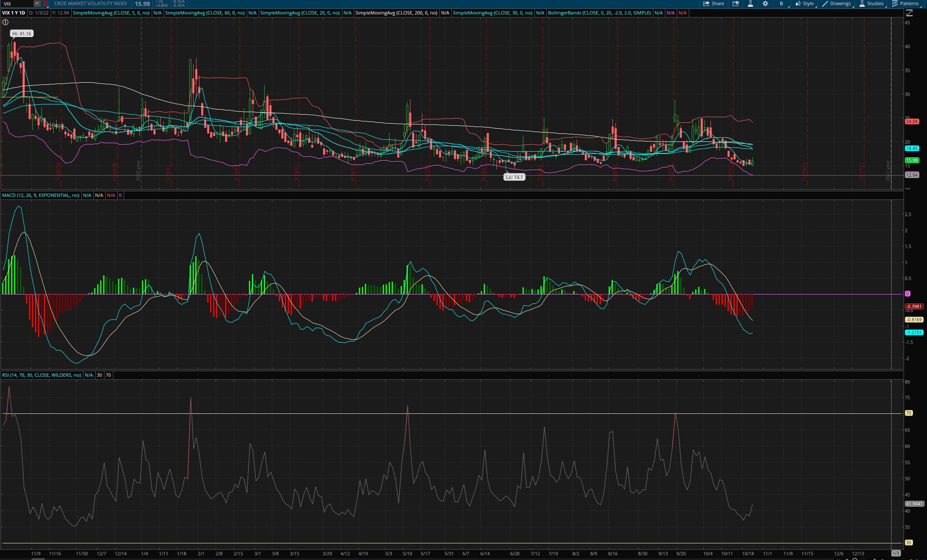
Task: Click the 1/3 date marker on time axis
Action: pos(896,553)
